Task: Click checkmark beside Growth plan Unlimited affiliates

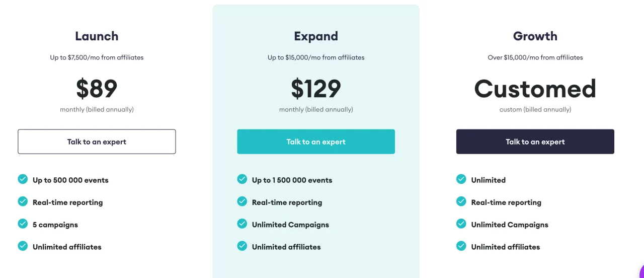Action: 461,246
